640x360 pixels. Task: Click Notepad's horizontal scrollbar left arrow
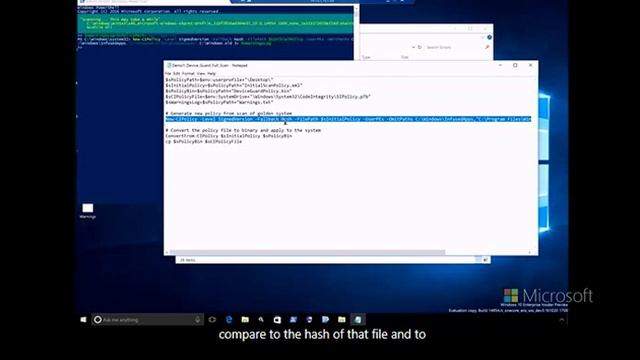[167, 252]
